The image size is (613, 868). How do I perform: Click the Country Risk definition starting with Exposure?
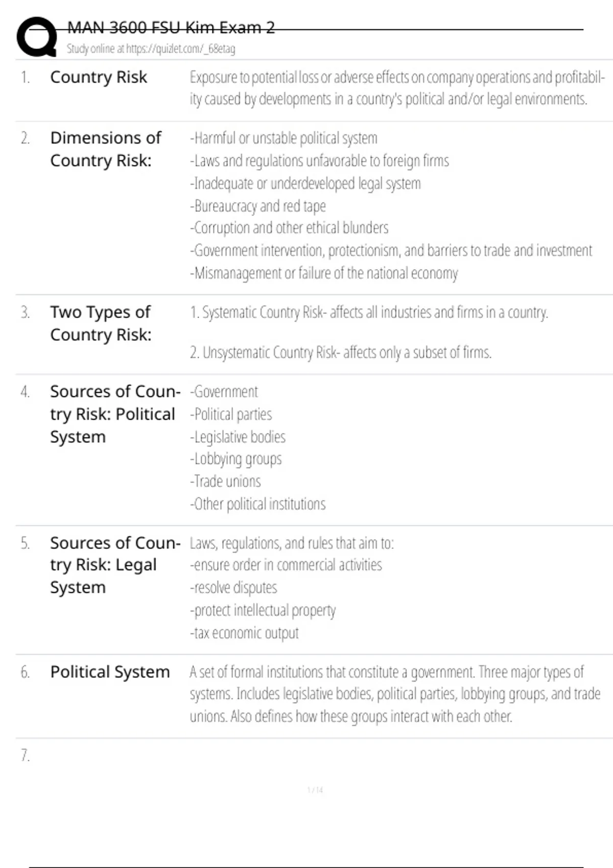point(397,88)
